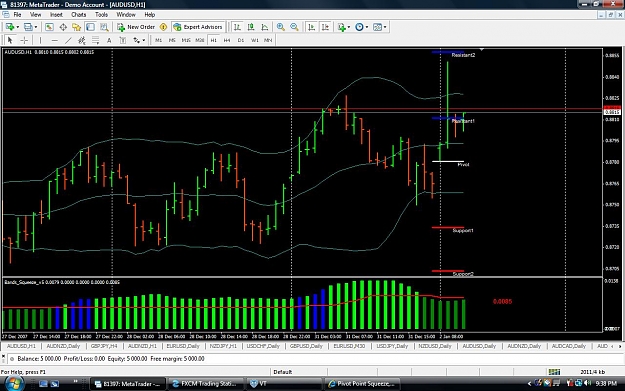The height and width of the screenshot is (391, 625).
Task: Show hidden system tray icons
Action: click(x=529, y=384)
